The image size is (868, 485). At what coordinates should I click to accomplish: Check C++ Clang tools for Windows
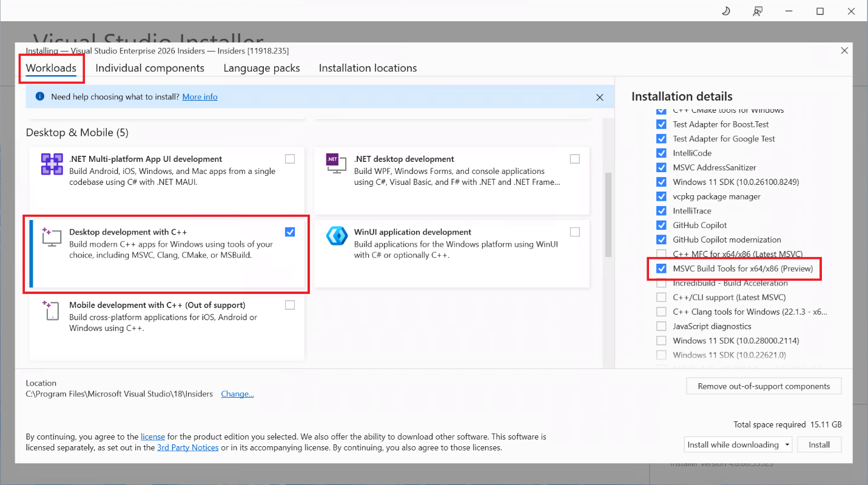coord(661,312)
